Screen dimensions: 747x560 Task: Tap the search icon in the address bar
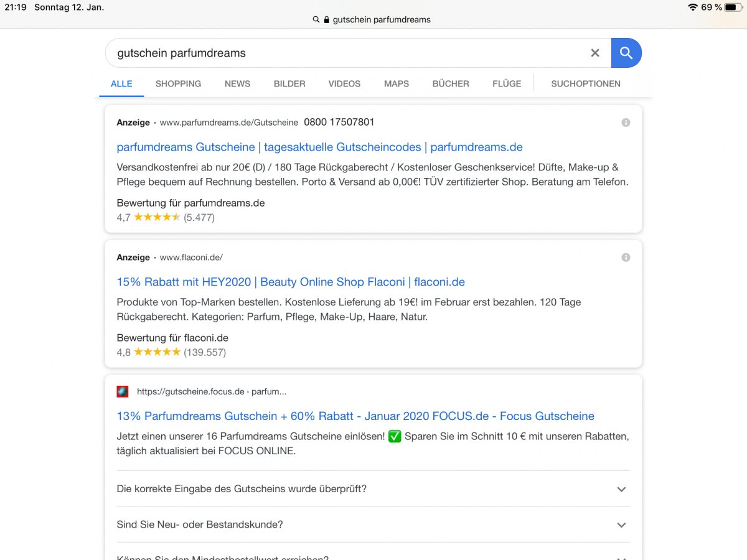(x=316, y=19)
